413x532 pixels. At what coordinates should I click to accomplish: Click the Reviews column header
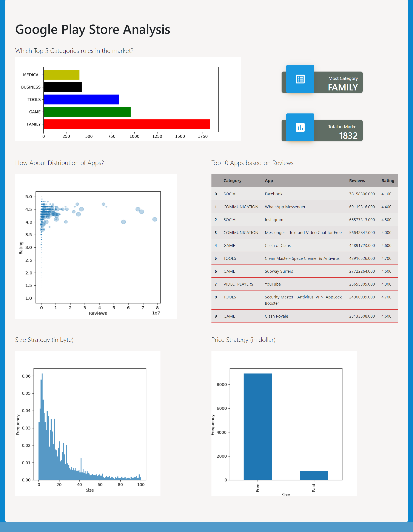pyautogui.click(x=357, y=180)
